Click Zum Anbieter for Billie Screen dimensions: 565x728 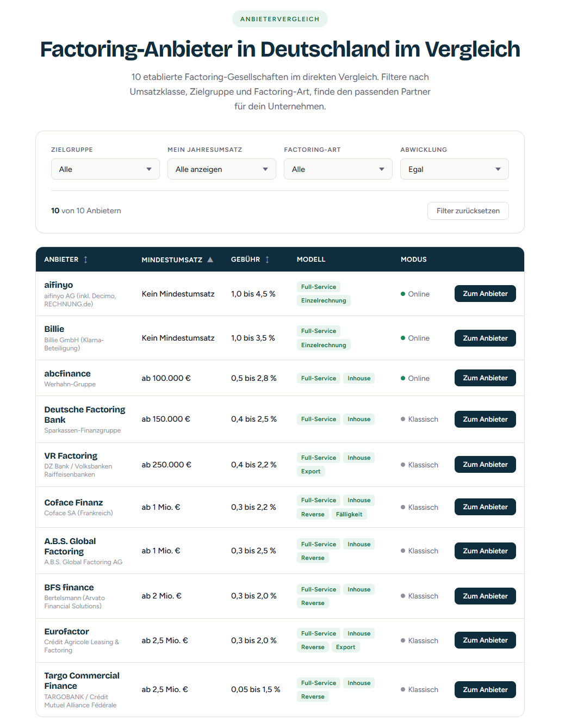click(485, 338)
